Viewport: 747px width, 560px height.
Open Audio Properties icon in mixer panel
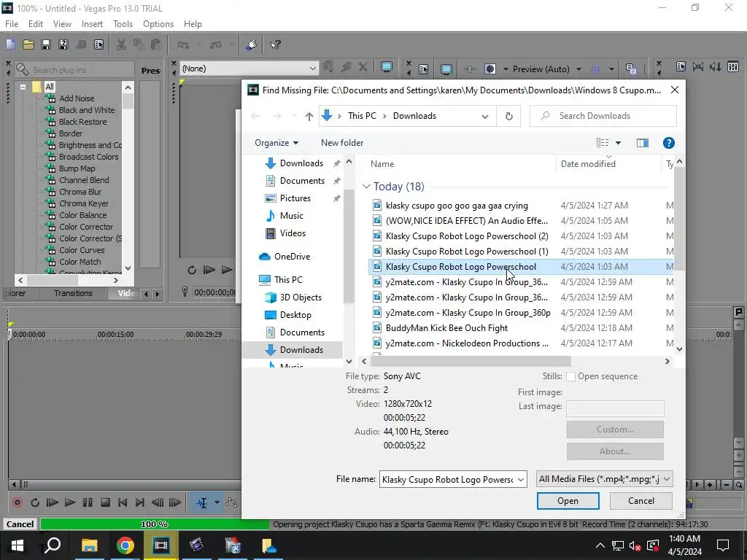click(681, 66)
